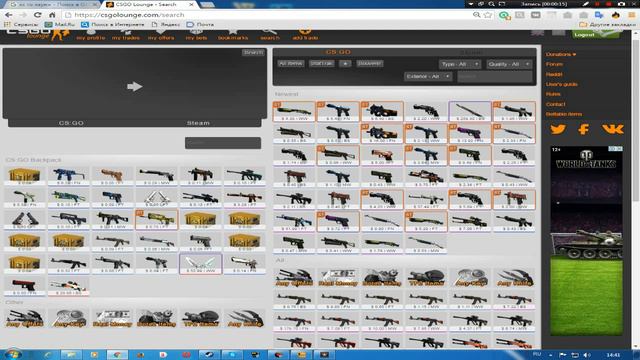The height and width of the screenshot is (360, 640).
Task: Click the browser forward arrow
Action: point(23,15)
